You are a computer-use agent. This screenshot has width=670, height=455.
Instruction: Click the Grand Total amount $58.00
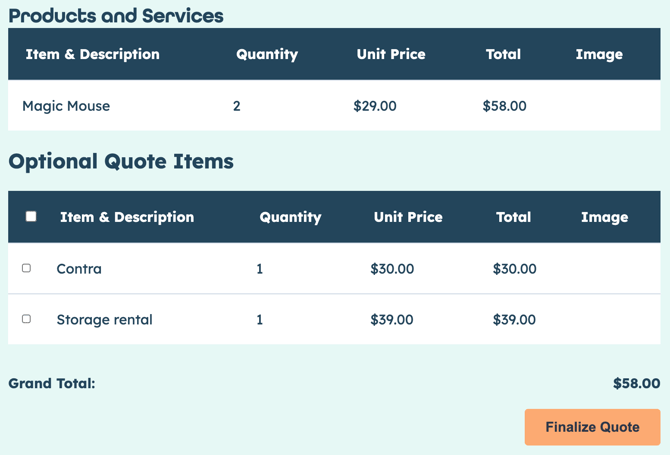point(636,383)
